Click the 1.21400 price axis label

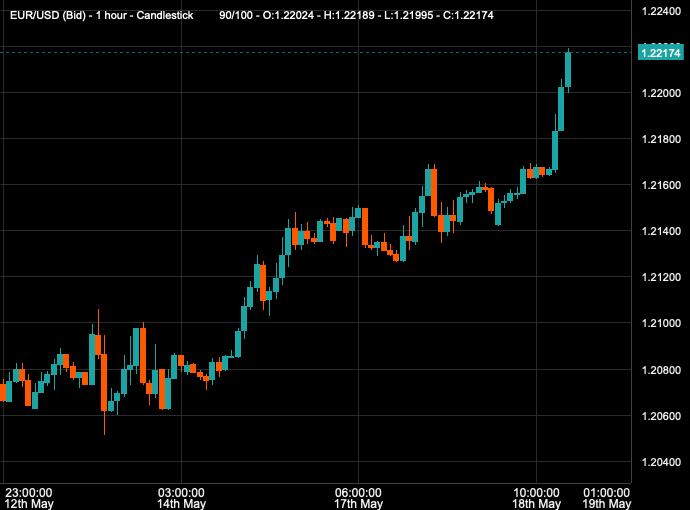661,231
